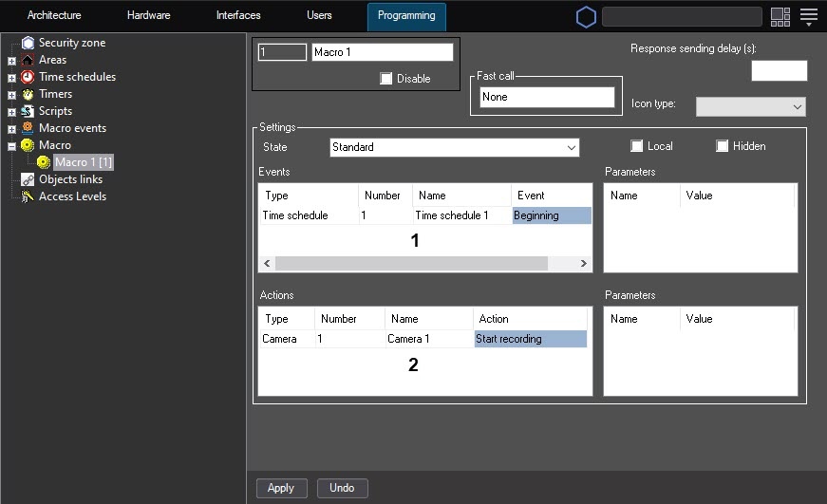Click the Objects links chain icon

[x=28, y=179]
